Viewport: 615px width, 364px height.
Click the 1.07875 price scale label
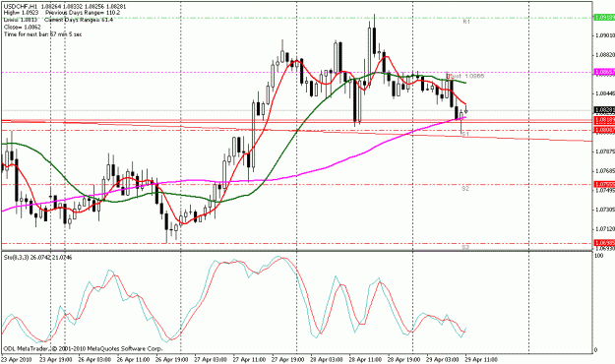click(605, 152)
